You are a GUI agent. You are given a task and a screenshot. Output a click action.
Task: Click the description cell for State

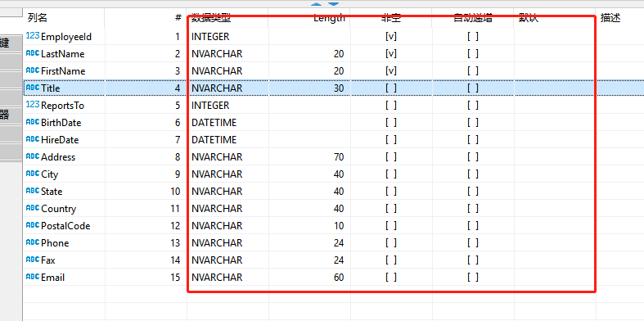tap(620, 192)
